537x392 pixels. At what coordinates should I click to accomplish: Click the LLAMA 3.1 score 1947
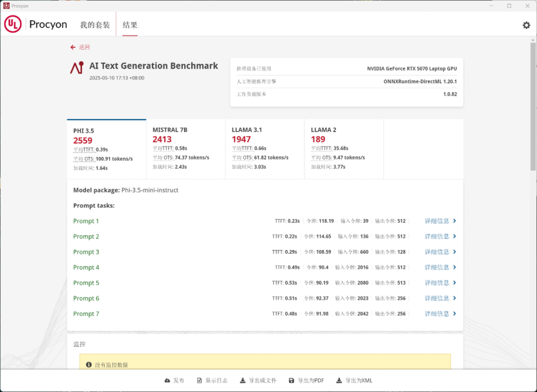(x=241, y=139)
